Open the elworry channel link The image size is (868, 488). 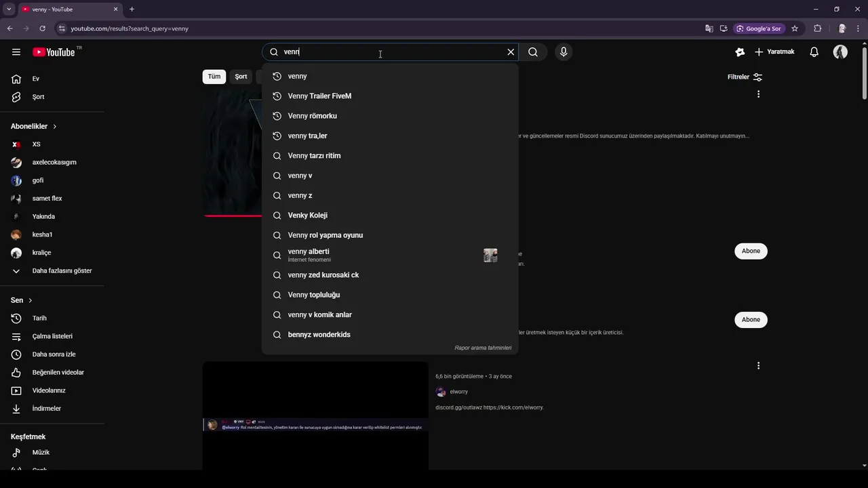click(458, 392)
